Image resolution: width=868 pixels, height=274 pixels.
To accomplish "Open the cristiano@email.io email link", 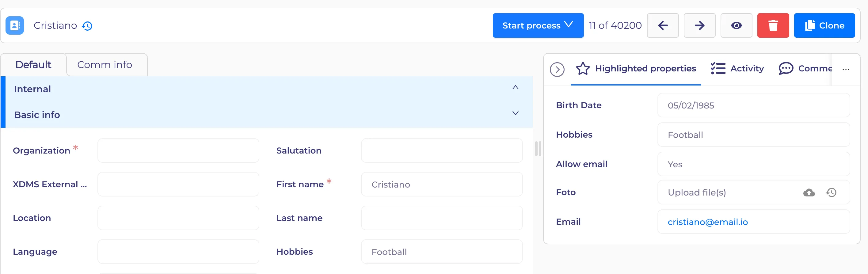I will (x=708, y=222).
